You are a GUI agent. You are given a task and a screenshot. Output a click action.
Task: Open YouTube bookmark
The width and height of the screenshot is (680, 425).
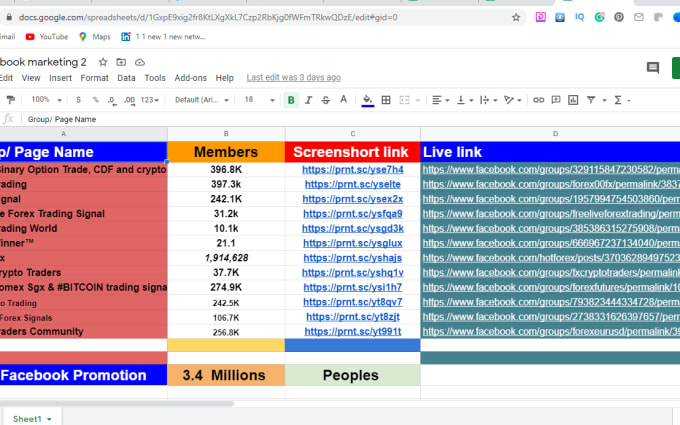pyautogui.click(x=47, y=37)
